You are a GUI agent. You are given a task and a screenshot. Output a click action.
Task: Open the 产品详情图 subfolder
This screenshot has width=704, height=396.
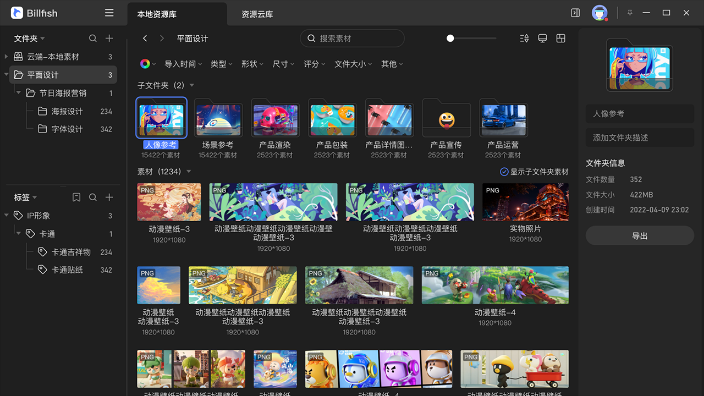tap(389, 119)
